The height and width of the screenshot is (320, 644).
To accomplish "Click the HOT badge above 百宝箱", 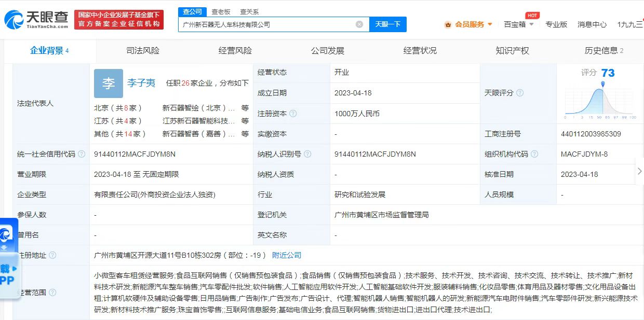I will tap(532, 16).
